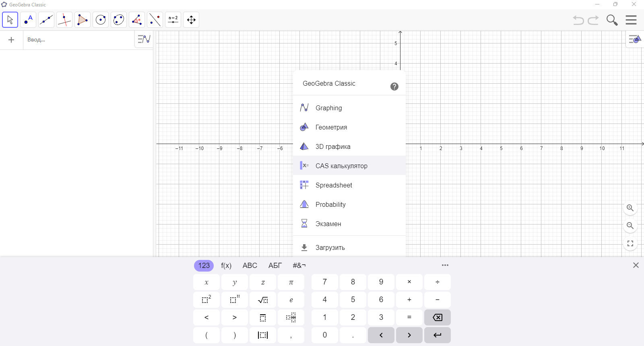Toggle the Algebra view style bar
The height and width of the screenshot is (346, 644).
pyautogui.click(x=144, y=39)
